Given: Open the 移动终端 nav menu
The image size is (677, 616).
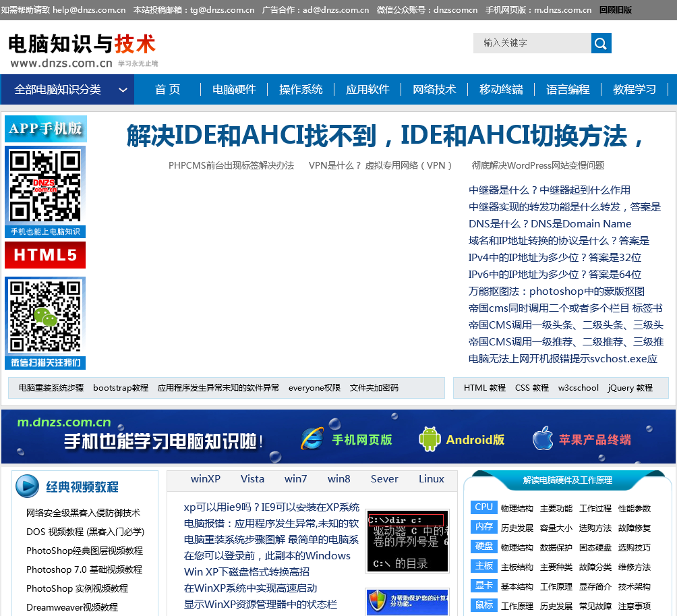Looking at the screenshot, I should [501, 90].
